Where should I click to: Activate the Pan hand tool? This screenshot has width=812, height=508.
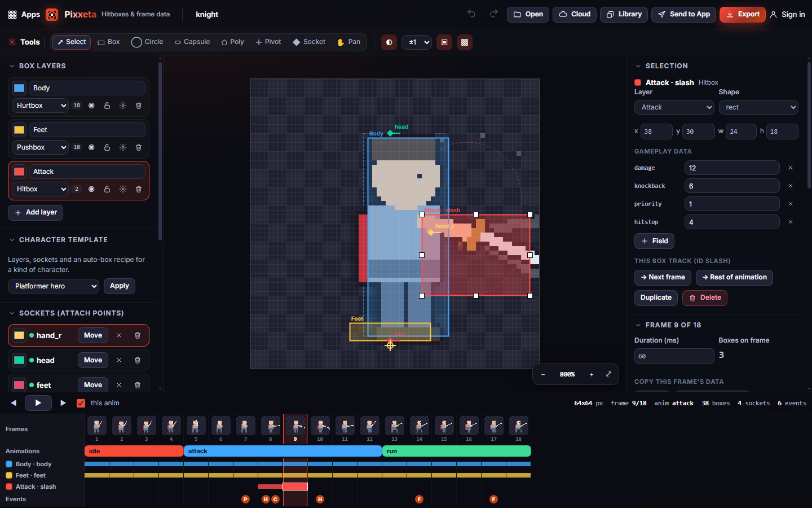click(349, 42)
